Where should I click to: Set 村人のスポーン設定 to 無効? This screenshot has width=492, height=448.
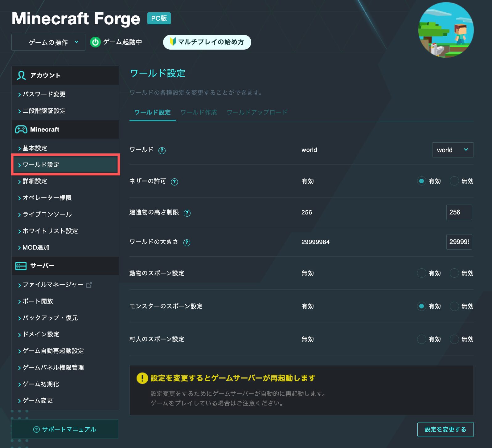tap(454, 339)
